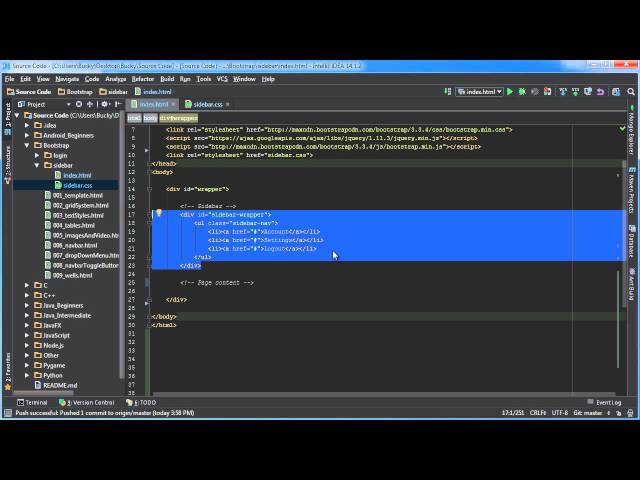Viewport: 640px width, 480px height.
Task: Open the Refactor menu
Action: point(143,79)
